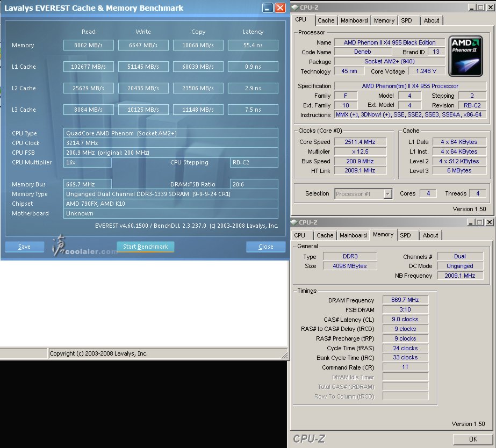The image size is (496, 448).
Task: Click Memory Latency 55.4 ns value
Action: click(253, 45)
